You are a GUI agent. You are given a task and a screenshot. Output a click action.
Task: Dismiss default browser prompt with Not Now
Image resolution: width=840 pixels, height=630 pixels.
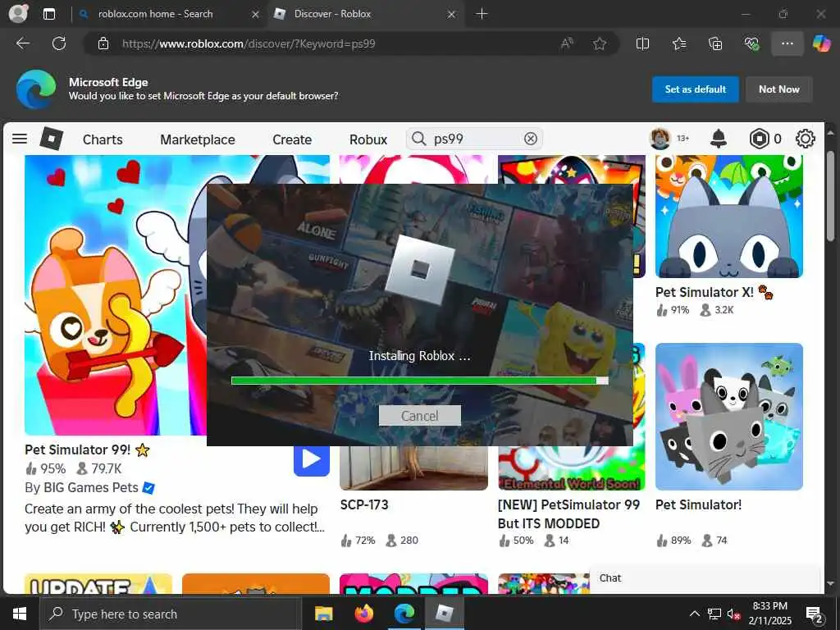click(x=779, y=89)
